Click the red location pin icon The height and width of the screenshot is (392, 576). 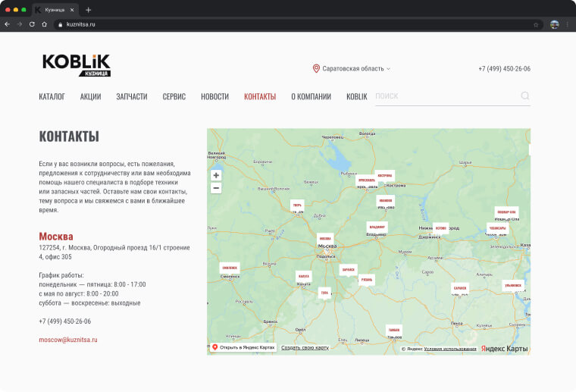[316, 69]
